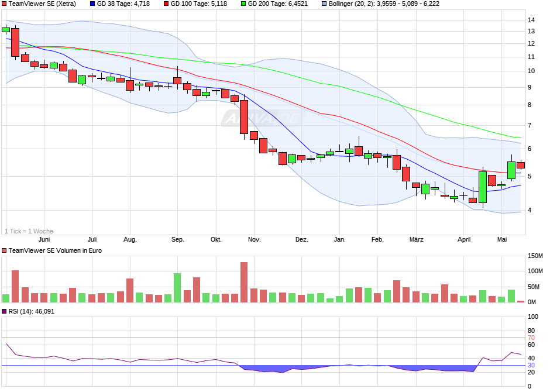Click the green GD 200 Tage swatch

click(x=243, y=4)
